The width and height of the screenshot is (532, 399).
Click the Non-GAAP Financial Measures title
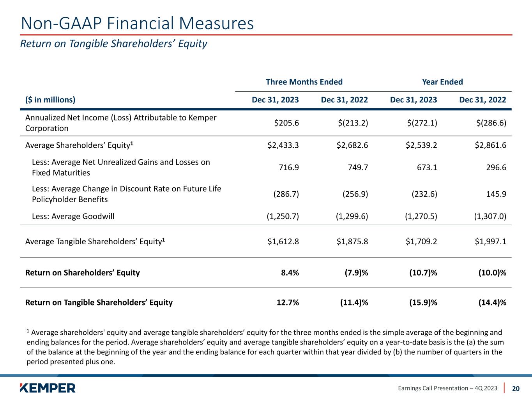(137, 23)
